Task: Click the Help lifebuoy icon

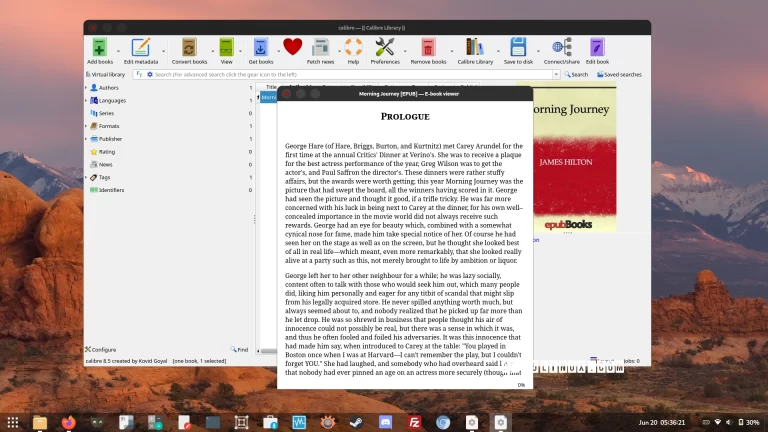Action: coord(353,48)
